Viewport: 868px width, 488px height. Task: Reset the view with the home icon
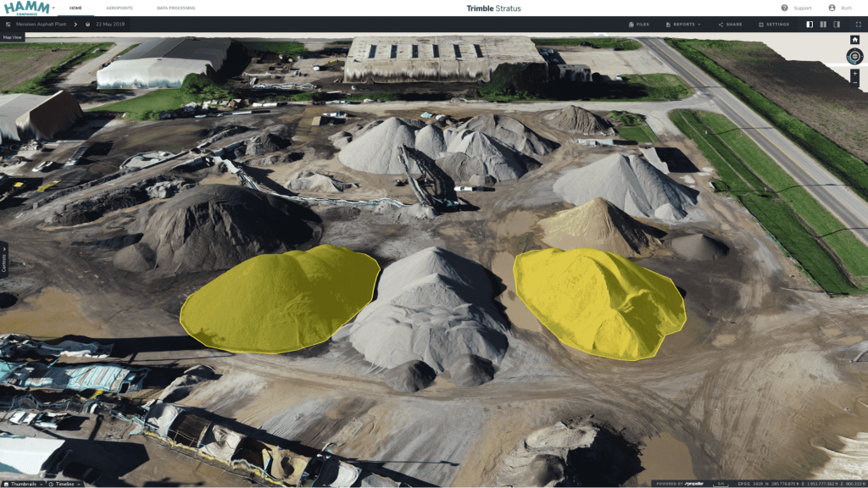pyautogui.click(x=854, y=40)
